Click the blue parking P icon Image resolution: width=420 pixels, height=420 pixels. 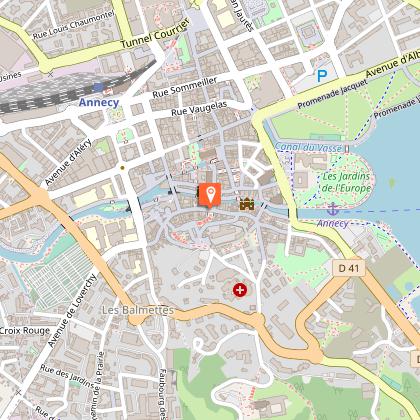click(322, 76)
